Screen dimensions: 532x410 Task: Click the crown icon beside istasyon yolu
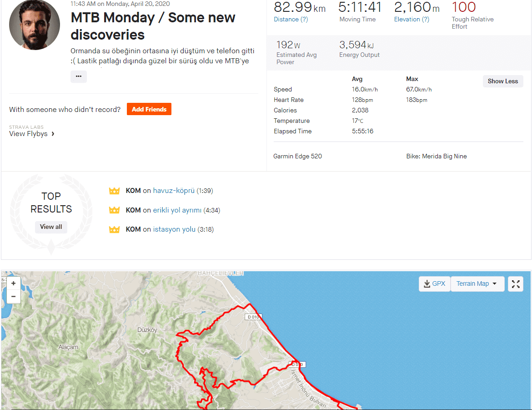tap(114, 229)
